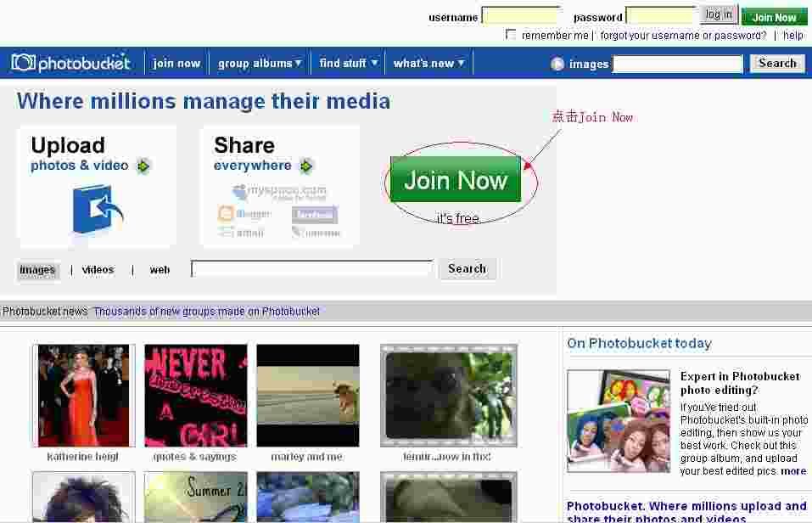Open the lemur...now in flix! caption link
This screenshot has width=812, height=523.
(x=447, y=457)
